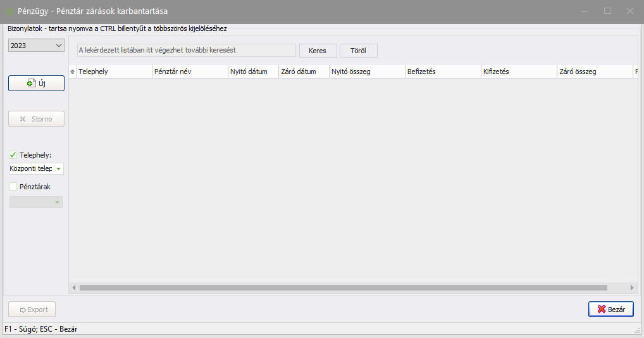This screenshot has width=644, height=338.
Task: Sort by Pénztár név column header
Action: 189,72
